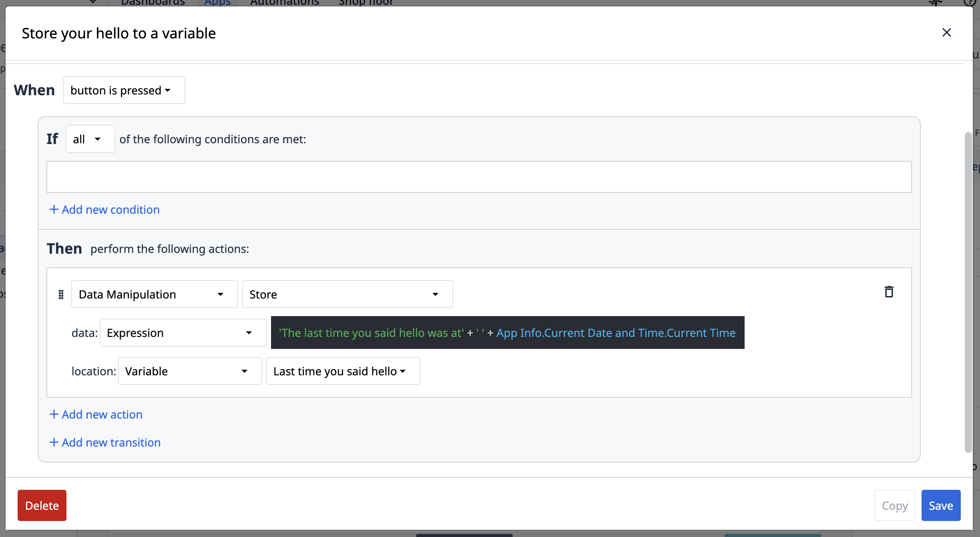Close the trigger editor with the X icon
980x537 pixels.
(x=946, y=33)
